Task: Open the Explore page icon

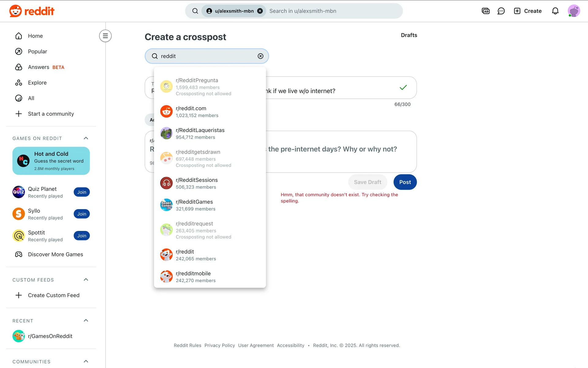Action: (19, 83)
